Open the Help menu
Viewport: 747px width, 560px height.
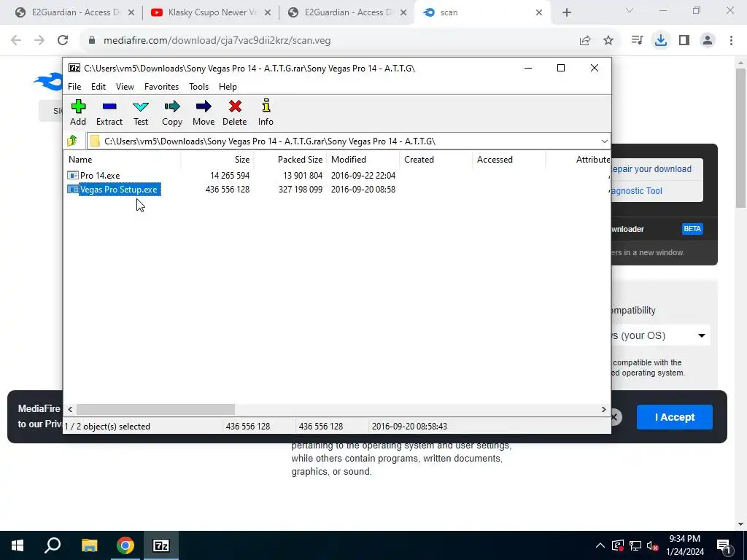coord(228,87)
